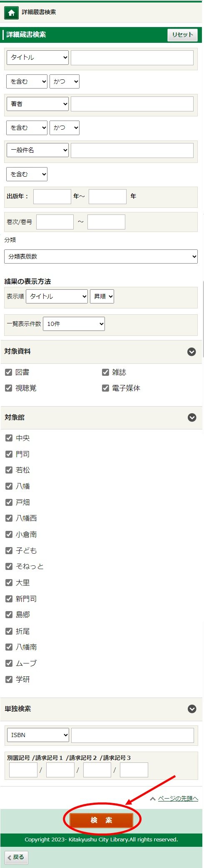Open the ISBN type dropdown

tap(38, 735)
